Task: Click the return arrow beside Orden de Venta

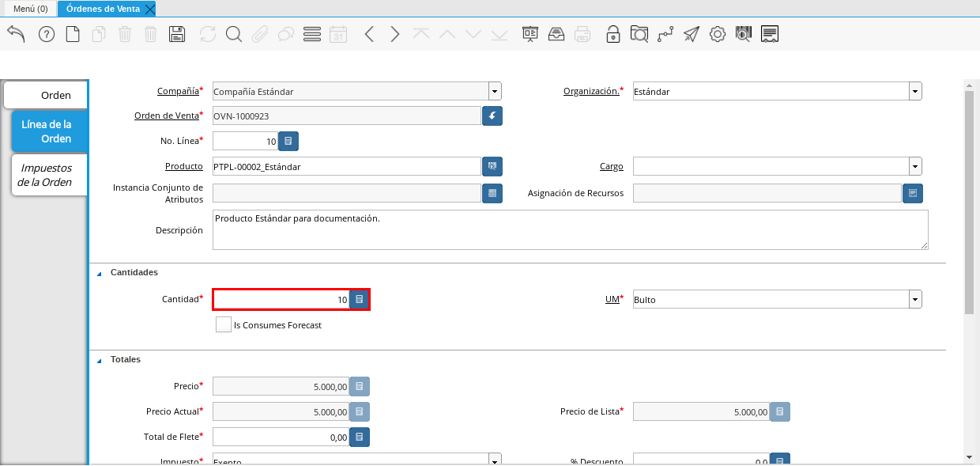Action: [x=492, y=116]
